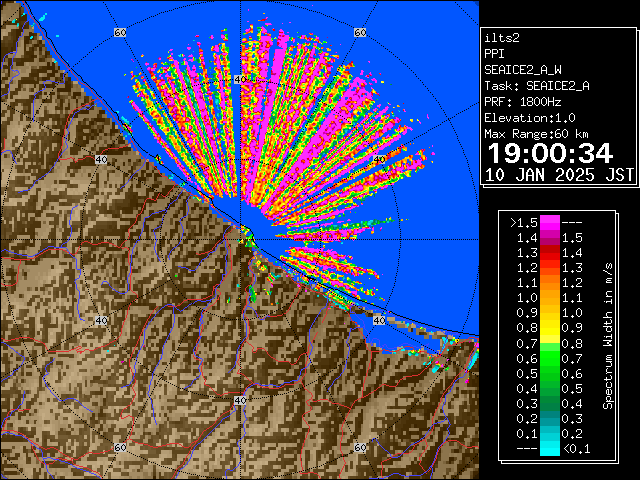Viewport: 640px width, 480px height.
Task: Click the 40 range label on the north axis
Action: pyautogui.click(x=240, y=80)
